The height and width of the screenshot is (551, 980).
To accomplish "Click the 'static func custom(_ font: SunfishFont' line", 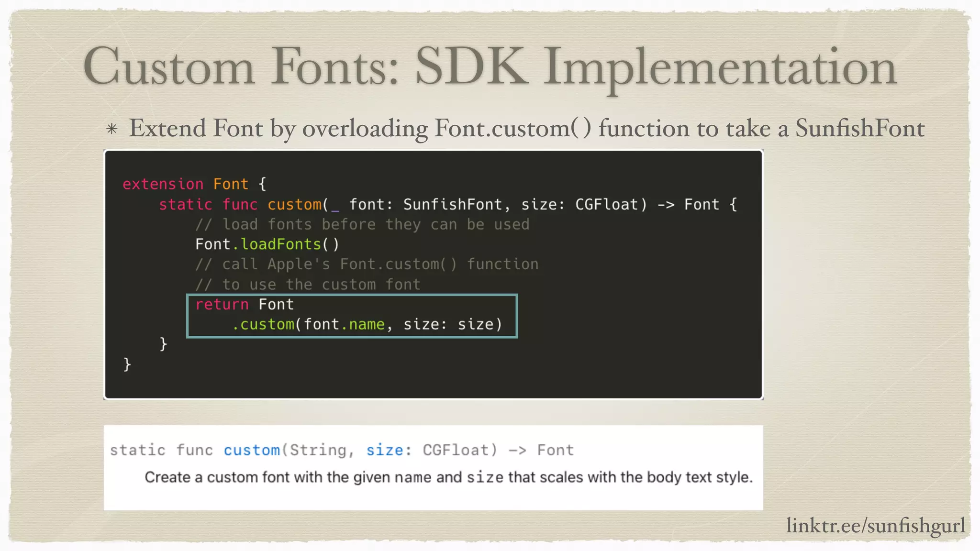I will [448, 205].
